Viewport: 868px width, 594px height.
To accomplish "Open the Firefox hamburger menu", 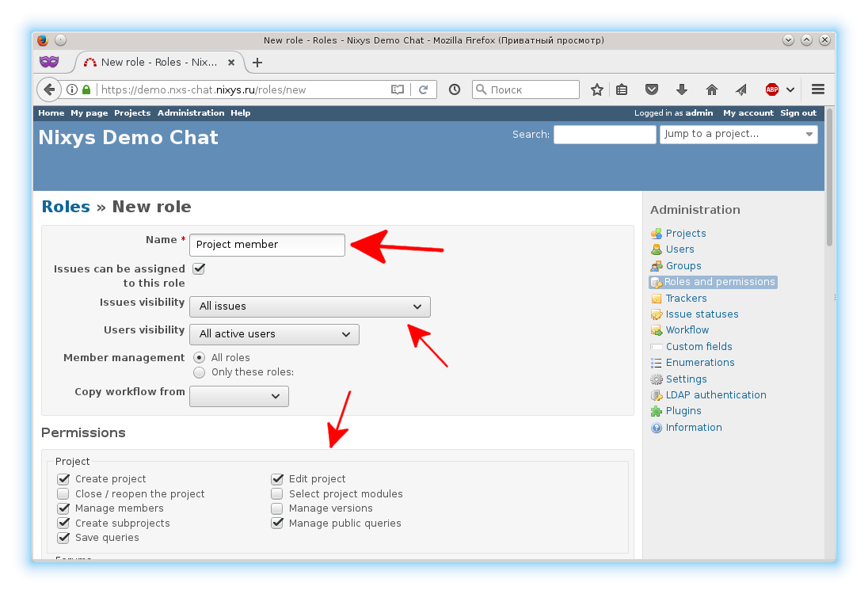I will tap(818, 89).
